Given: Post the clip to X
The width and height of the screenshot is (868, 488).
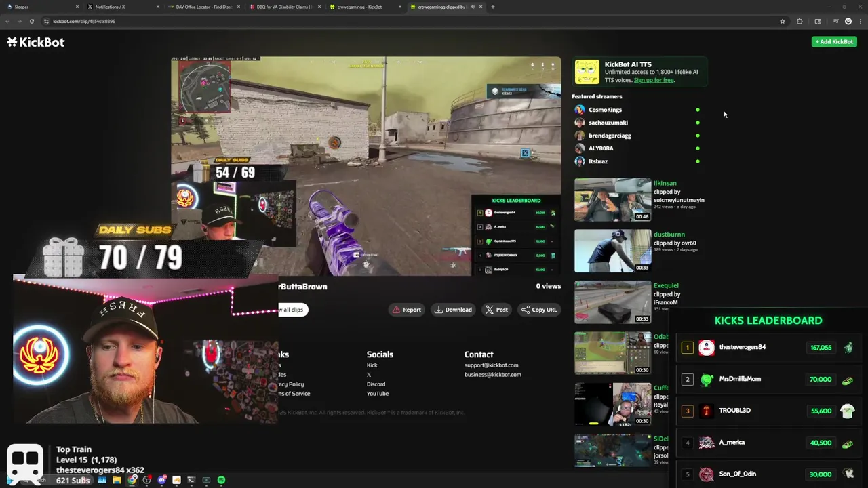Looking at the screenshot, I should [496, 310].
